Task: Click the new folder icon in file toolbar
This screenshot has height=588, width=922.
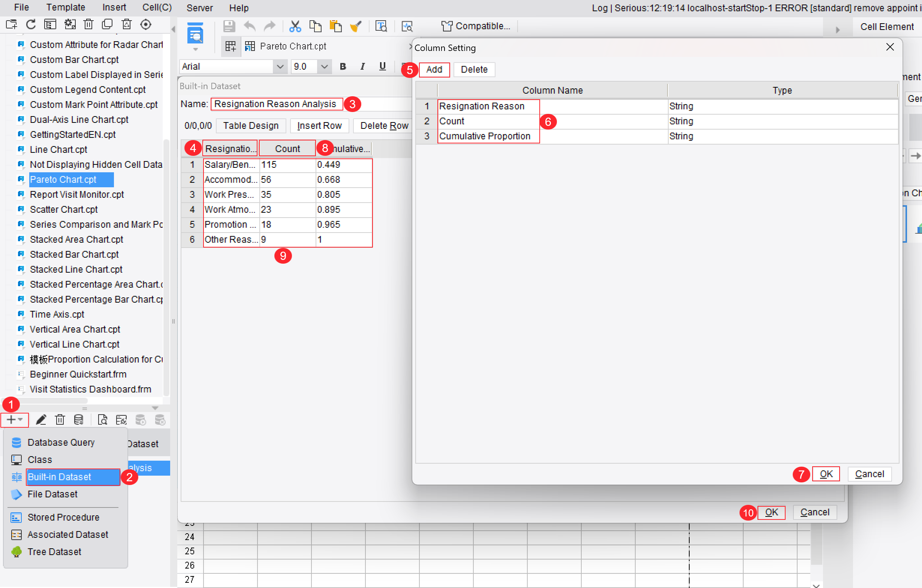Action: click(x=12, y=25)
